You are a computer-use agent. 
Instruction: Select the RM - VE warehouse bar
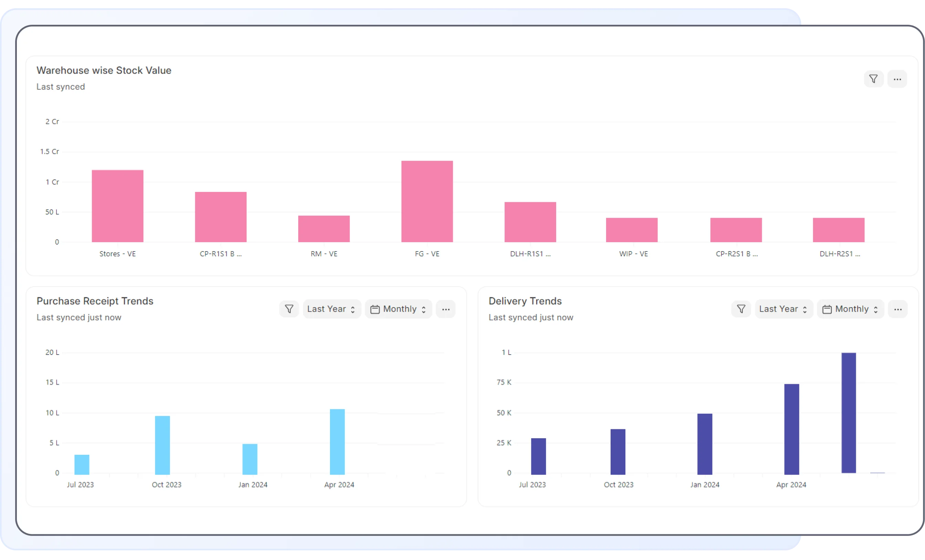point(324,229)
